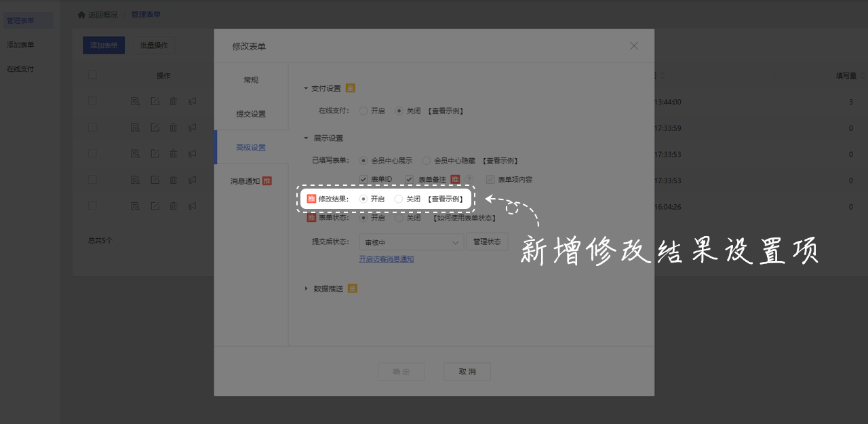The width and height of the screenshot is (868, 424).
Task: Open 查看示例 beside 会员中心隐藏
Action: (x=500, y=161)
